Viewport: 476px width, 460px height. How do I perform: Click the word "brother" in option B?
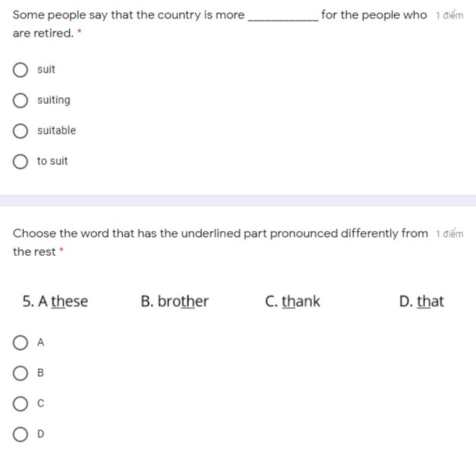click(x=183, y=301)
